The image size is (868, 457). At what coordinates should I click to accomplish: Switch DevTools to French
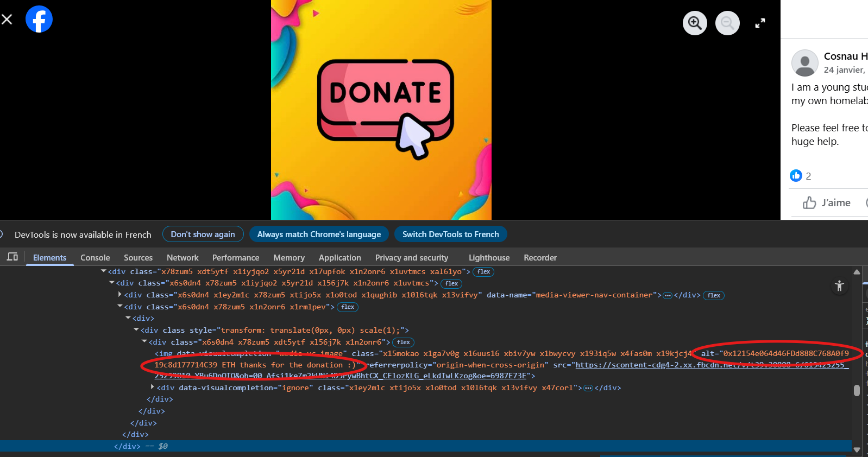click(x=450, y=234)
